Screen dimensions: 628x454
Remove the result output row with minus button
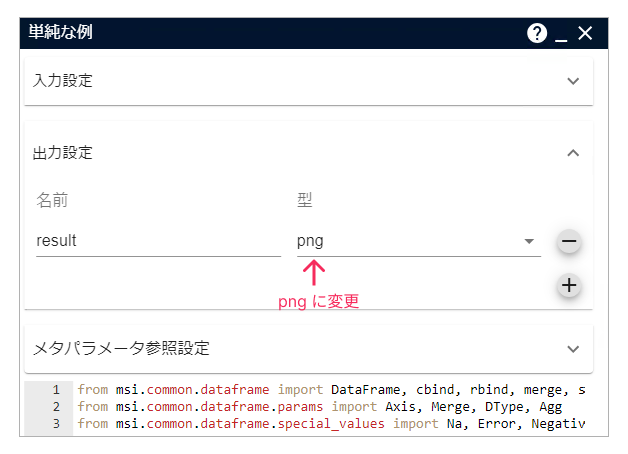click(569, 241)
